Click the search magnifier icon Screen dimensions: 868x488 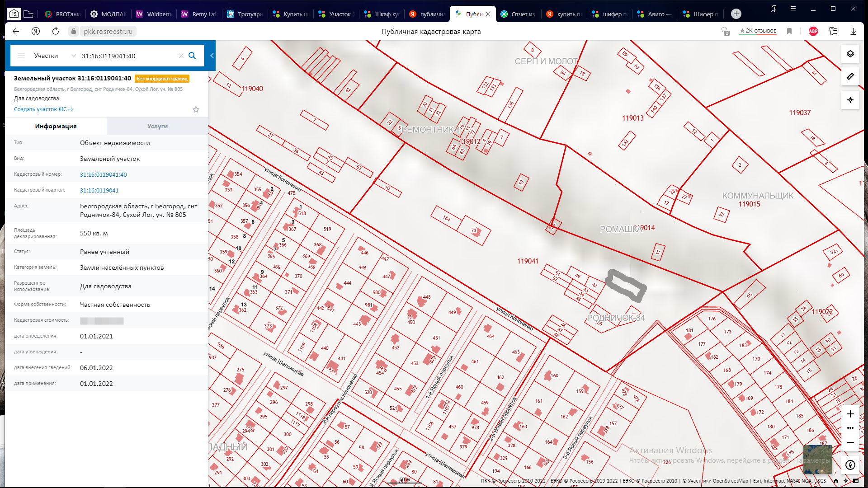pos(192,56)
